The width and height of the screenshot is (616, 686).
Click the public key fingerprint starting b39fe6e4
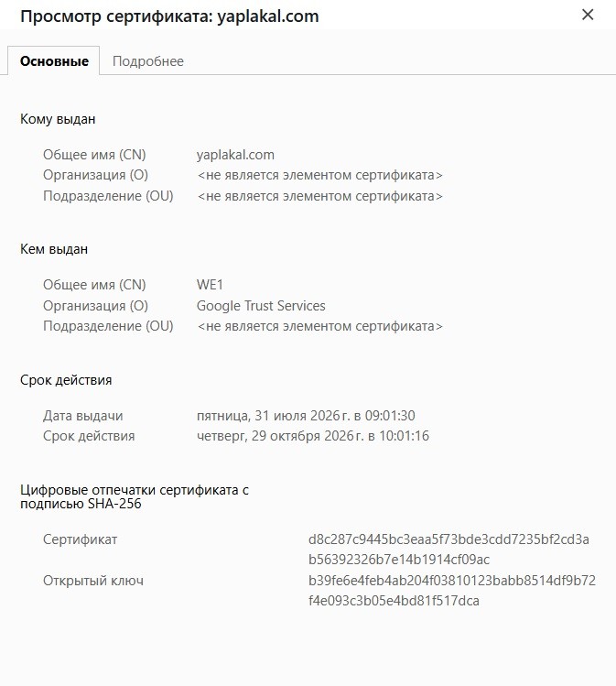coord(452,590)
